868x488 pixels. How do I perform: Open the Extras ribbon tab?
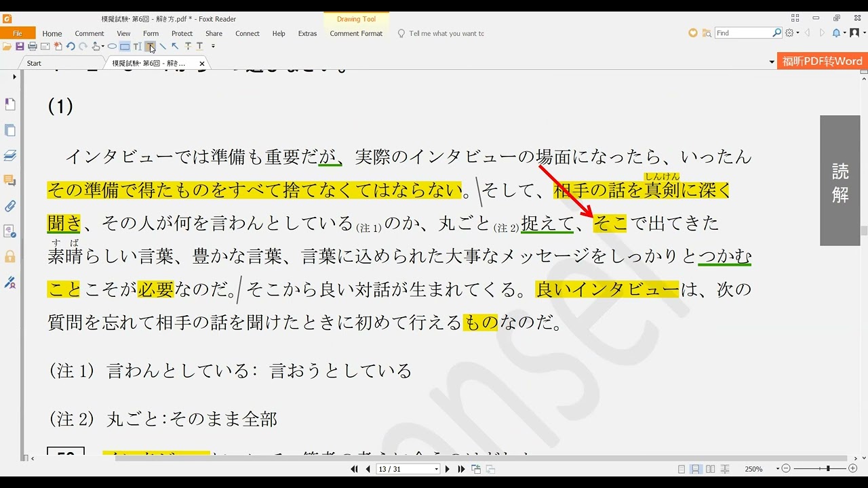point(307,33)
